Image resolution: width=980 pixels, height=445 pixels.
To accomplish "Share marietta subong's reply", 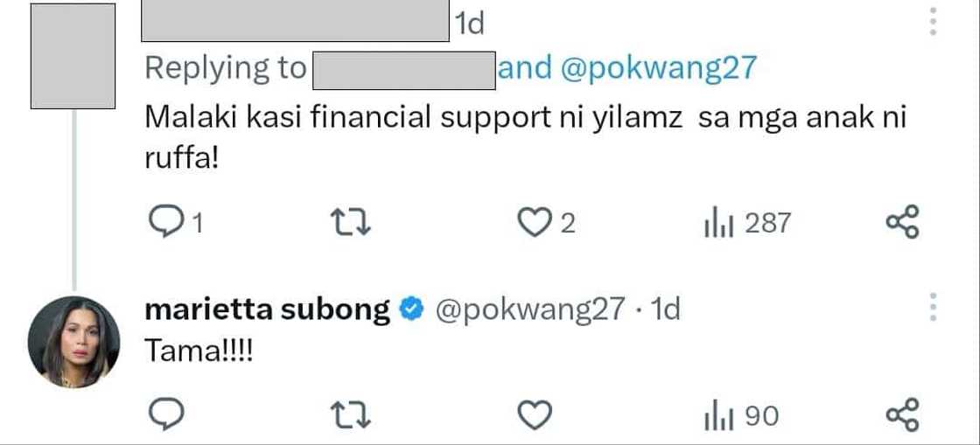I will click(903, 414).
